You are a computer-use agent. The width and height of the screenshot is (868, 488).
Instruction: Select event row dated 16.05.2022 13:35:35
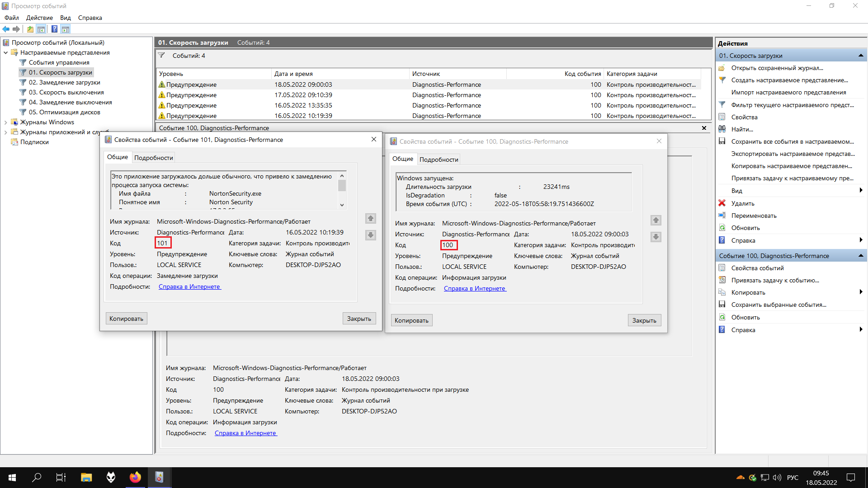tap(428, 105)
